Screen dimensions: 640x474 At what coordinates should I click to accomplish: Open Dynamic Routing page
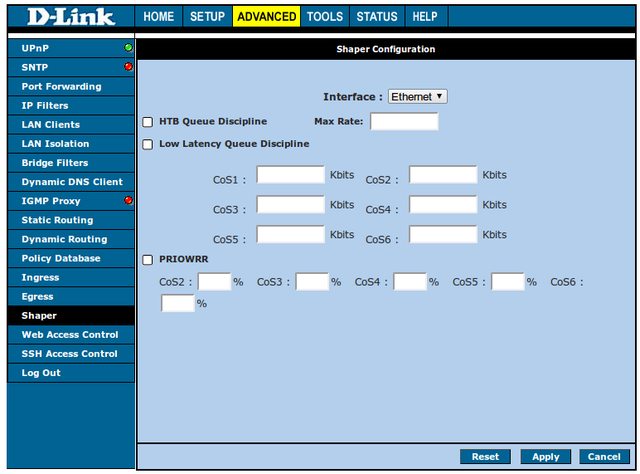coord(71,239)
